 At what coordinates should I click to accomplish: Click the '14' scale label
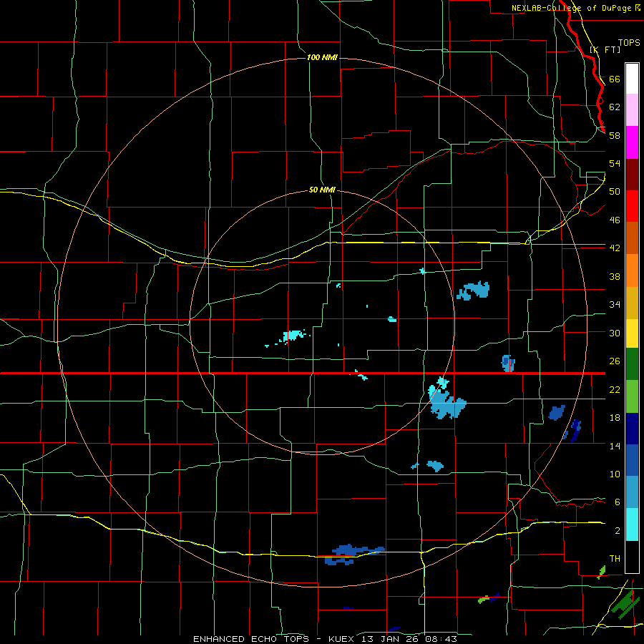pyautogui.click(x=615, y=446)
